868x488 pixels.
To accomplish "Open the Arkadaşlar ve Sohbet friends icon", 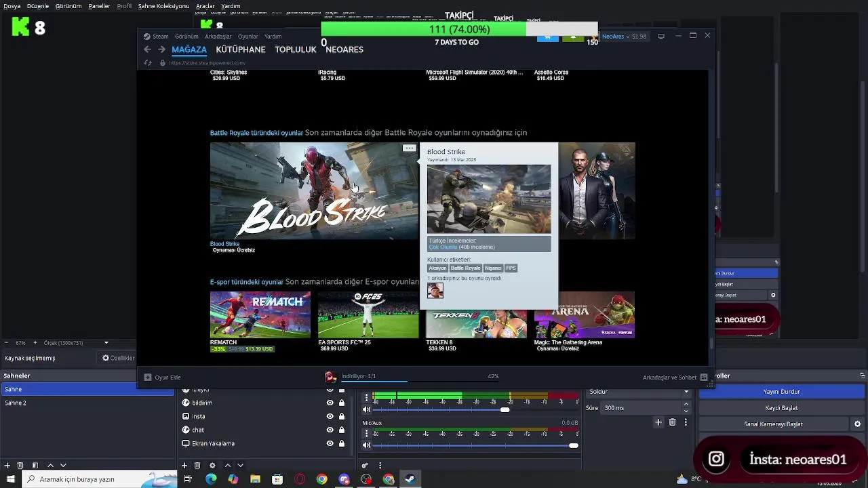I will click(704, 378).
